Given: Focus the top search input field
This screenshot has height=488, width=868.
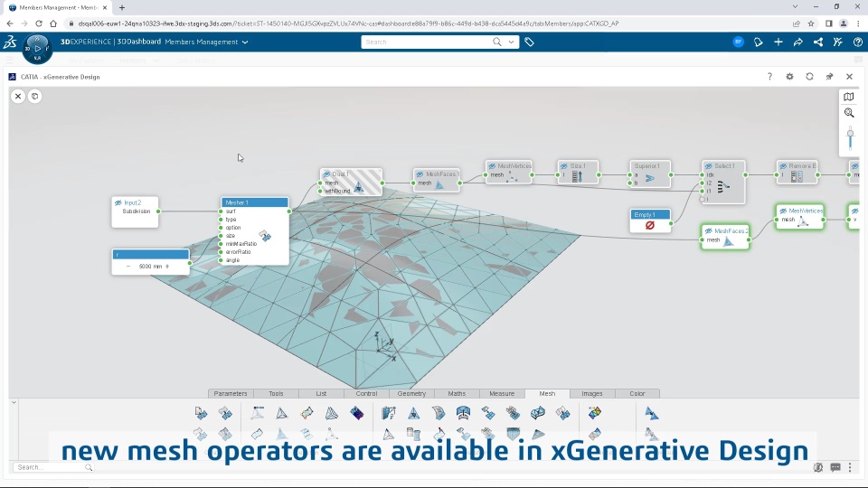Looking at the screenshot, I should tap(426, 42).
